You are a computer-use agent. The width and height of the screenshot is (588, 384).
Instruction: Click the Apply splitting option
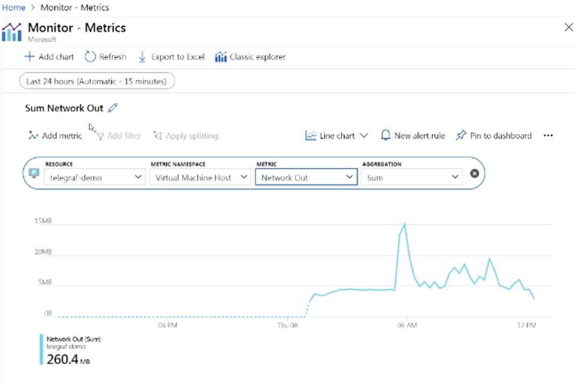pos(185,136)
